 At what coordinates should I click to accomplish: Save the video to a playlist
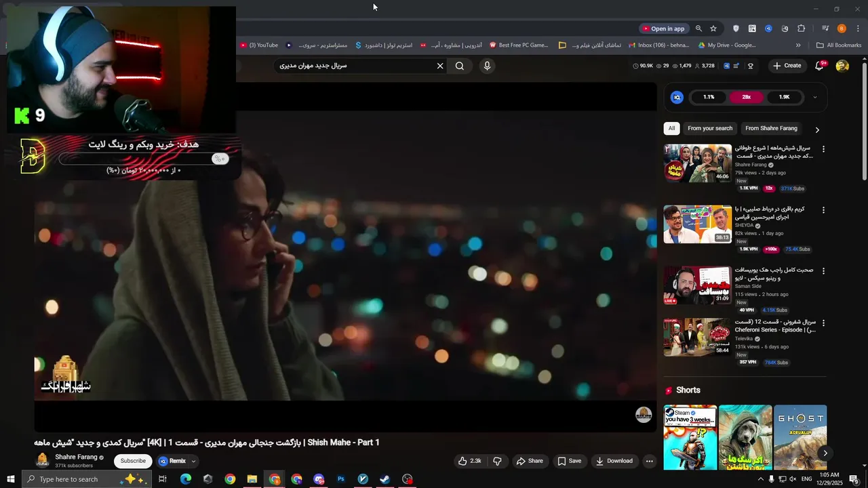click(570, 461)
